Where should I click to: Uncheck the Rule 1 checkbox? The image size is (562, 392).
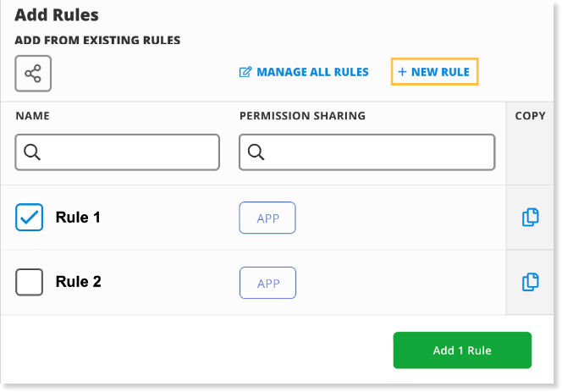pos(29,217)
